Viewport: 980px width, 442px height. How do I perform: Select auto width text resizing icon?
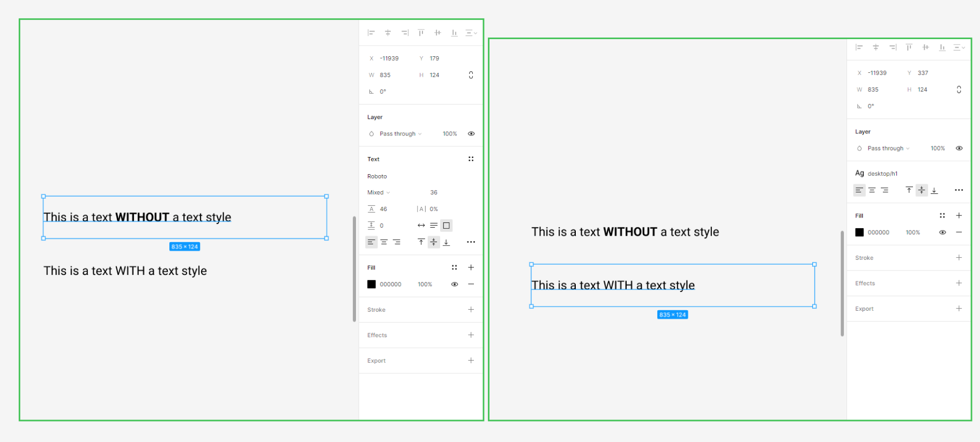pyautogui.click(x=421, y=226)
